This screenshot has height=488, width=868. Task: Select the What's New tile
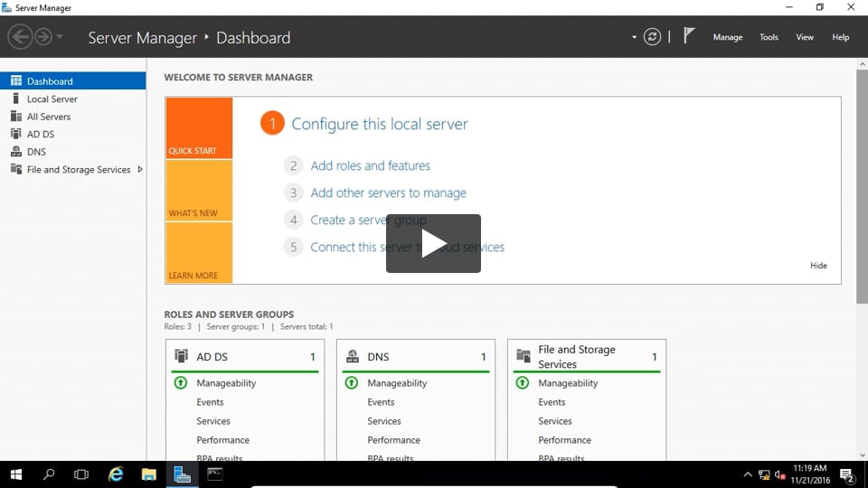coord(199,191)
